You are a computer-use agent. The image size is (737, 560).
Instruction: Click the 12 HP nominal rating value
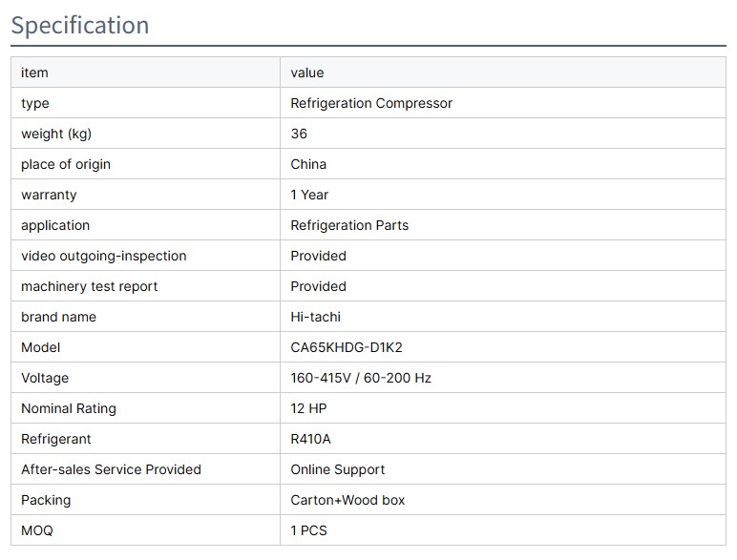click(x=309, y=408)
